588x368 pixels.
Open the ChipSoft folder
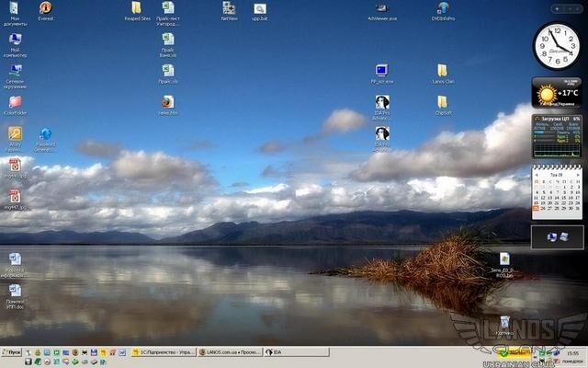[443, 102]
